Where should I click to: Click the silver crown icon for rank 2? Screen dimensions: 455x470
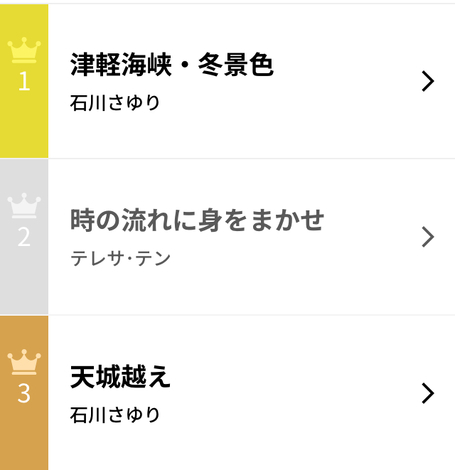point(24,206)
